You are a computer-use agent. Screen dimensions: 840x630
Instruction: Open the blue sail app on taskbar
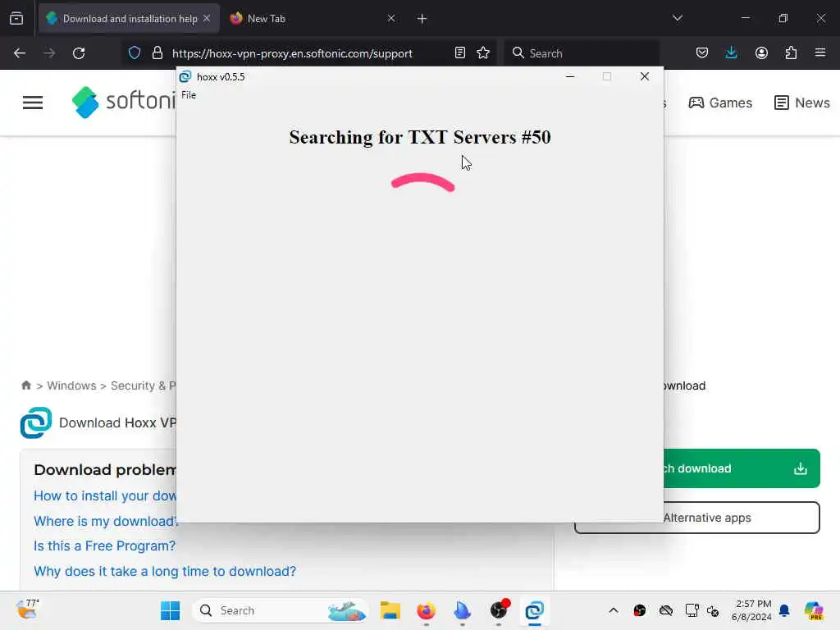[x=462, y=610]
